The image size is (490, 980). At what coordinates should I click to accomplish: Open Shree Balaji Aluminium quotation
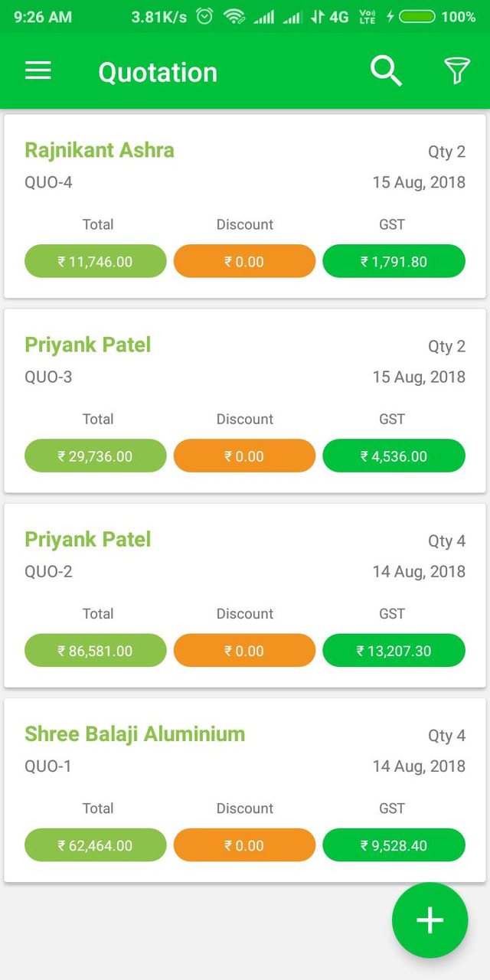(135, 734)
